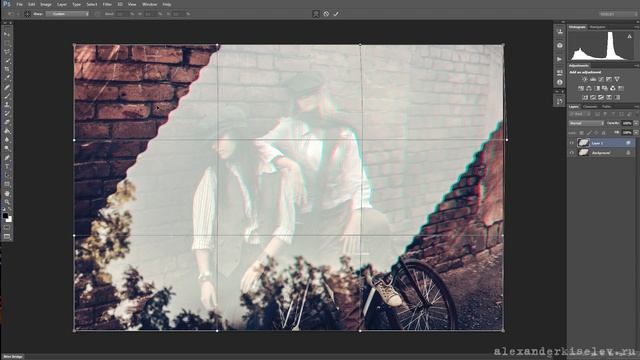The height and width of the screenshot is (360, 640).
Task: Select the Pen tool
Action: [x=7, y=158]
